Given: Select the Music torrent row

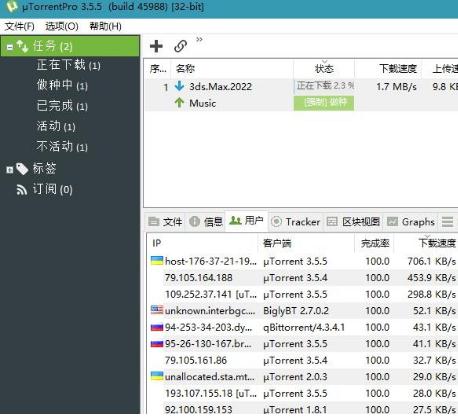Looking at the screenshot, I should (301, 103).
